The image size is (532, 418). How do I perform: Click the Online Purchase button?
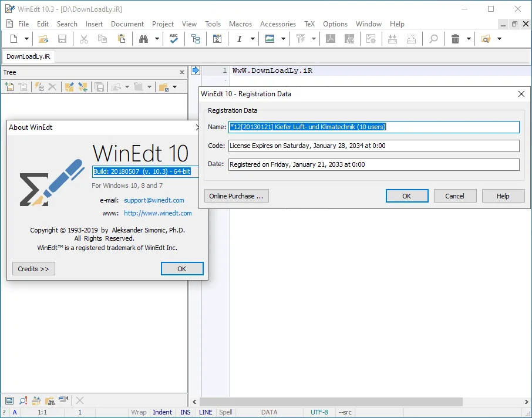237,195
